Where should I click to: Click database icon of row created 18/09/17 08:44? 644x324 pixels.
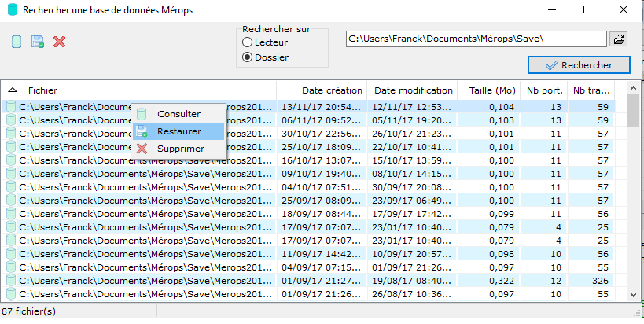[11, 214]
